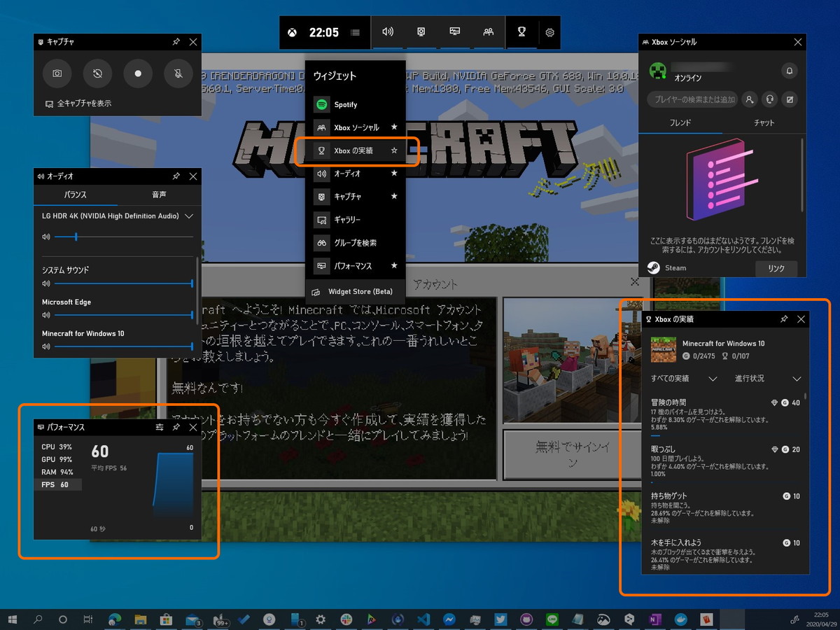This screenshot has width=840, height=630.
Task: Open the trophy icon on the top bar
Action: coord(522,32)
